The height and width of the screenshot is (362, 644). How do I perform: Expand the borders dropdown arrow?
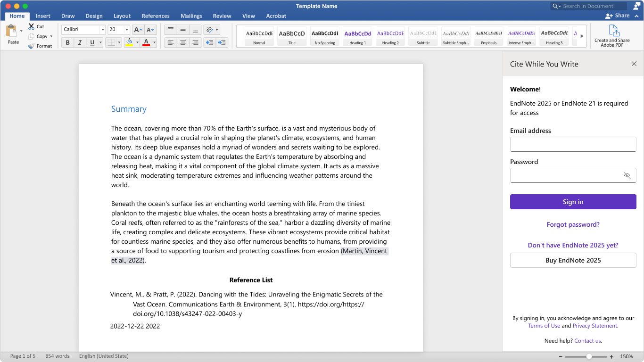pos(119,42)
